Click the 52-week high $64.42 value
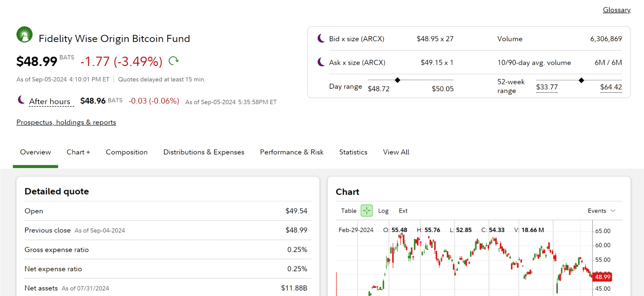 tap(611, 87)
